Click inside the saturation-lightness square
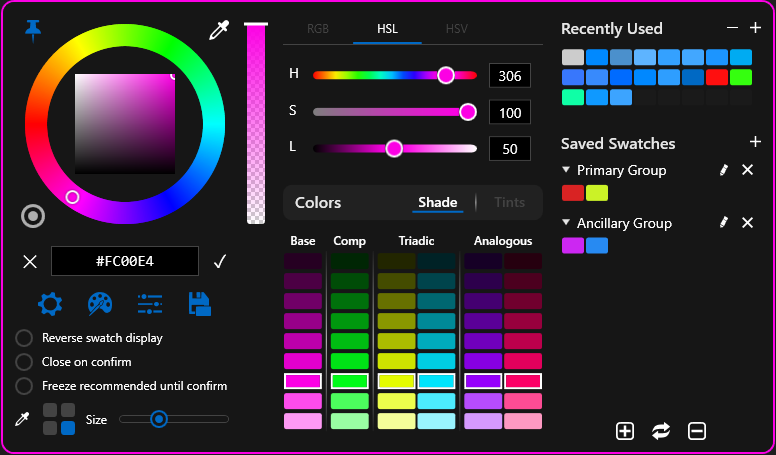The height and width of the screenshot is (455, 776). click(125, 124)
